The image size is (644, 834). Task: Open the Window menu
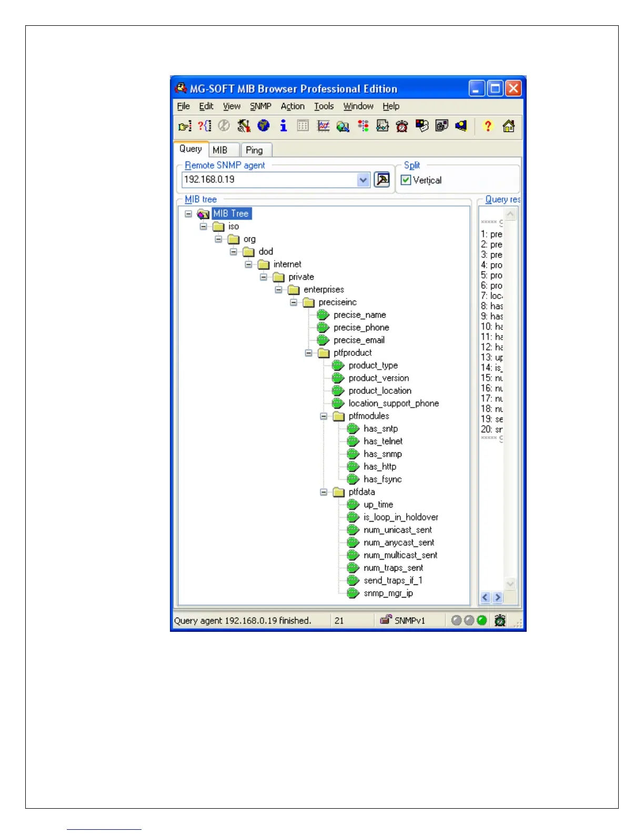[358, 106]
